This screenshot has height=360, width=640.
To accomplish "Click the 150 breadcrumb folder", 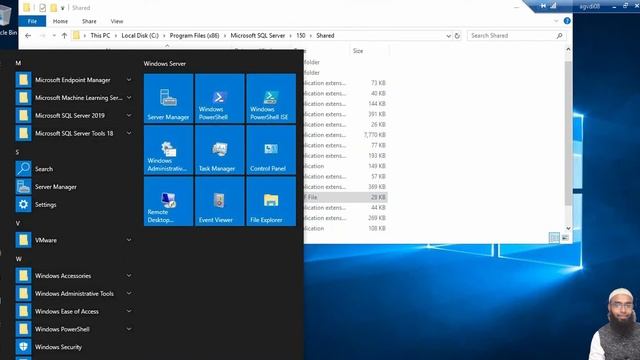I will tap(301, 36).
